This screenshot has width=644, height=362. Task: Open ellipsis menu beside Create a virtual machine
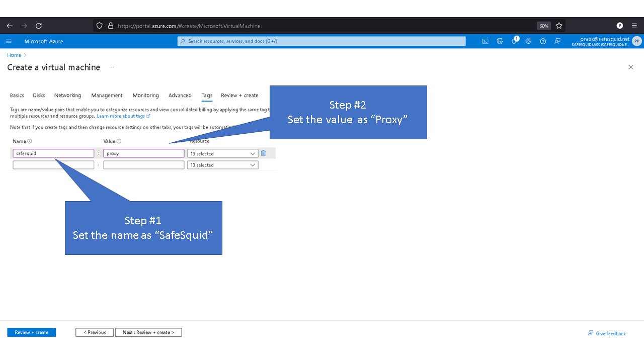[x=111, y=67]
